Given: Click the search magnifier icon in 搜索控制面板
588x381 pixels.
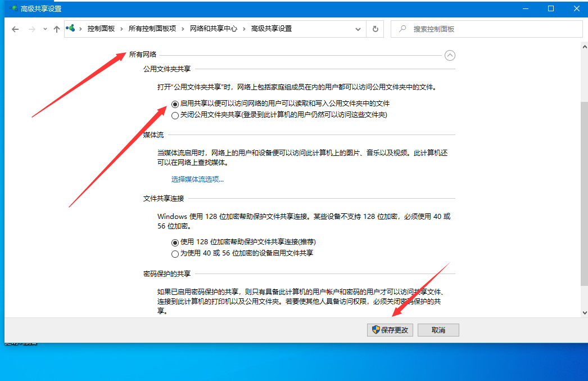Looking at the screenshot, I should click(401, 29).
